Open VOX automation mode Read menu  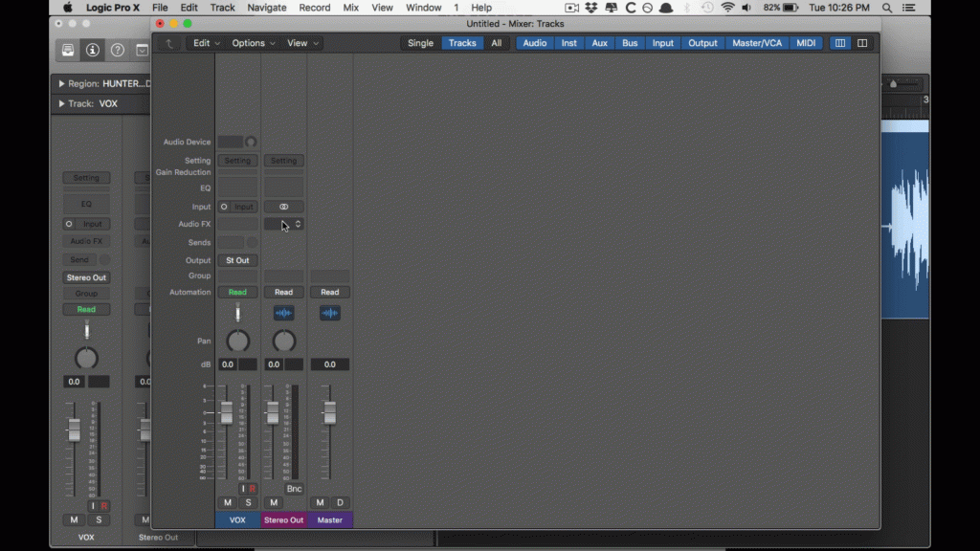(x=237, y=293)
